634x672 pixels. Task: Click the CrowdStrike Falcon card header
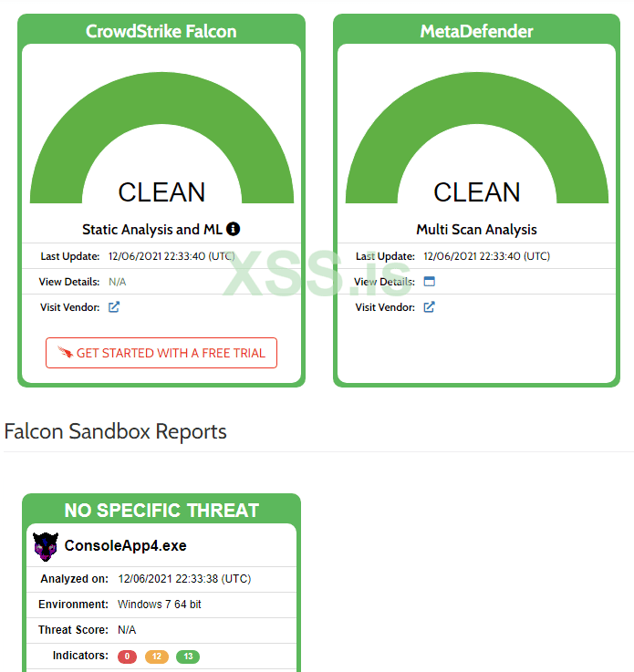[161, 31]
